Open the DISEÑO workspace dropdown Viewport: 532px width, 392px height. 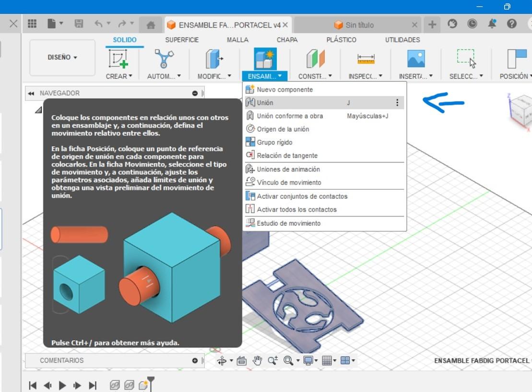coord(62,57)
